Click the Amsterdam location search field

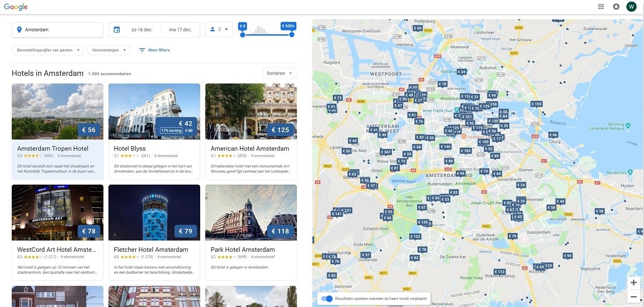[x=57, y=30]
